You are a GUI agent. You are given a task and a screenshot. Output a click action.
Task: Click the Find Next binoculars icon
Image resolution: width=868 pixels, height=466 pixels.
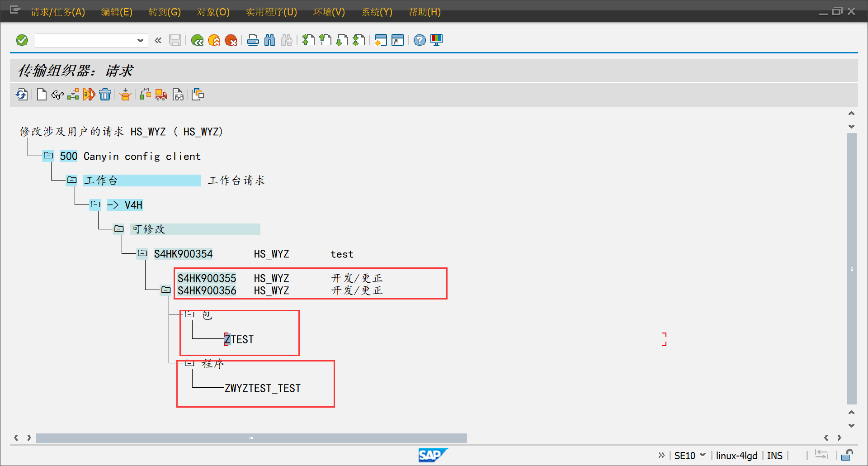pyautogui.click(x=286, y=40)
